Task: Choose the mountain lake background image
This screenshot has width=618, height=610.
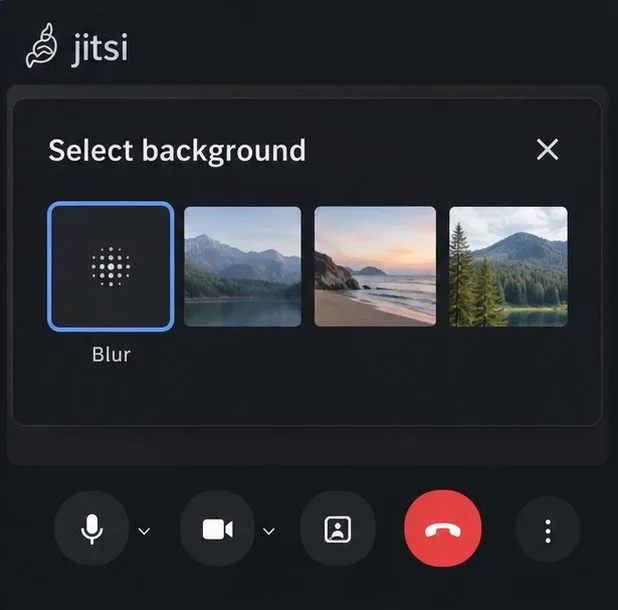Action: (x=242, y=266)
